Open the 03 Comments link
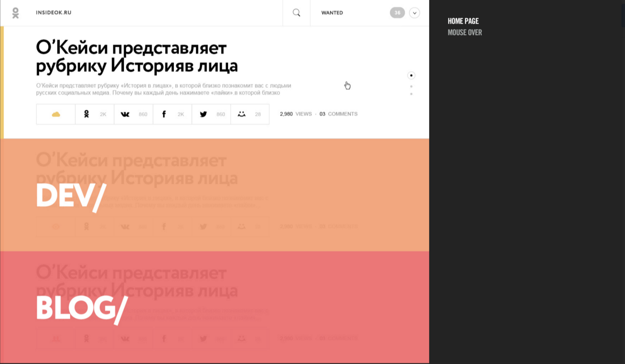 [338, 114]
